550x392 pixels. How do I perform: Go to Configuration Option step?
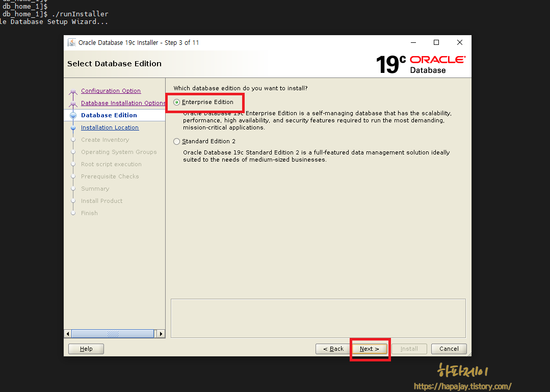click(x=111, y=91)
